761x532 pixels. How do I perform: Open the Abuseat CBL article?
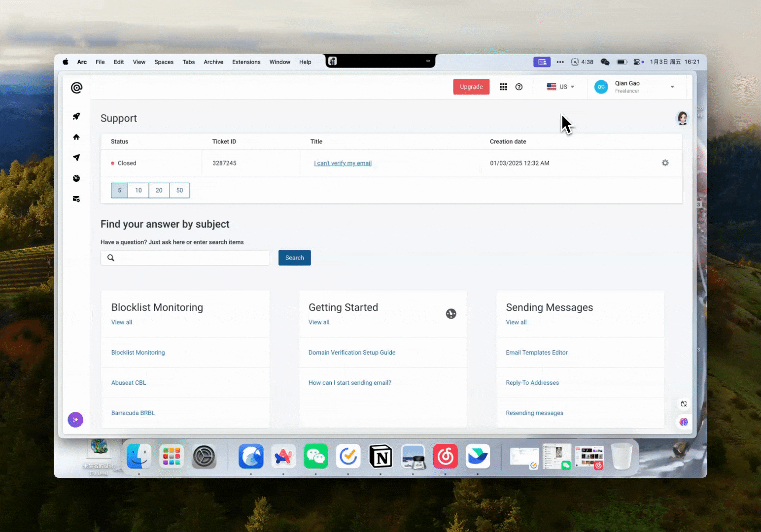pos(129,383)
